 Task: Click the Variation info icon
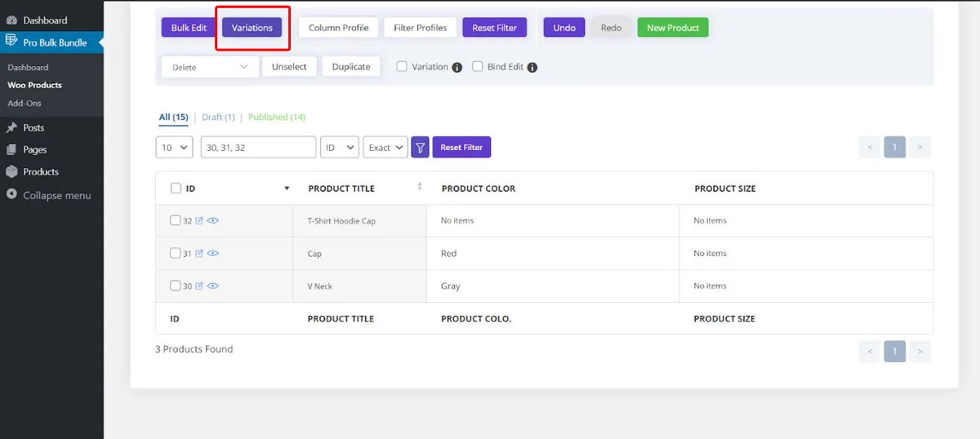pyautogui.click(x=457, y=68)
